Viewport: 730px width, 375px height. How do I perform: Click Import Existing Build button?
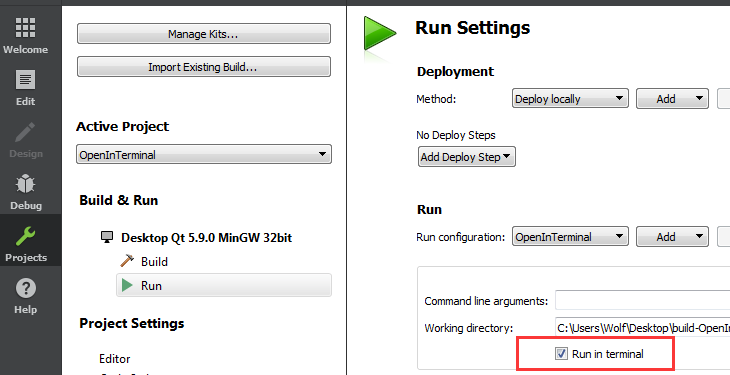pyautogui.click(x=203, y=67)
